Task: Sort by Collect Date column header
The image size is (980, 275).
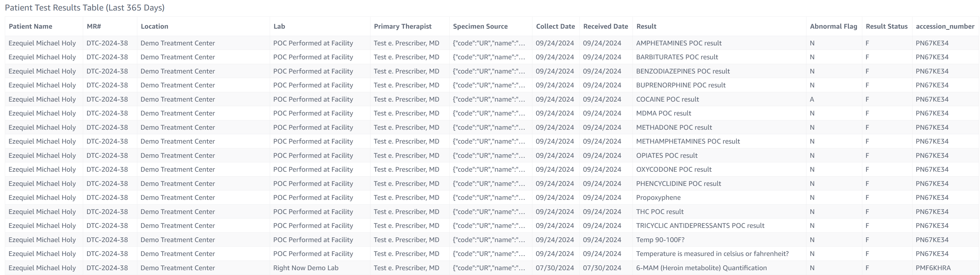Action: [x=555, y=26]
